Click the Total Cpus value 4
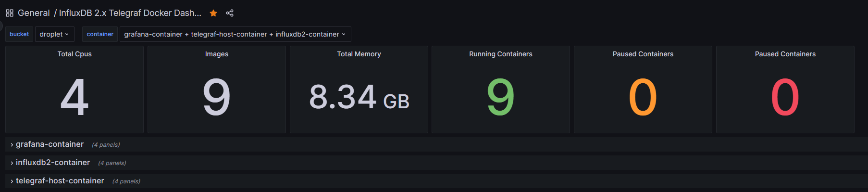The height and width of the screenshot is (192, 868). 74,97
